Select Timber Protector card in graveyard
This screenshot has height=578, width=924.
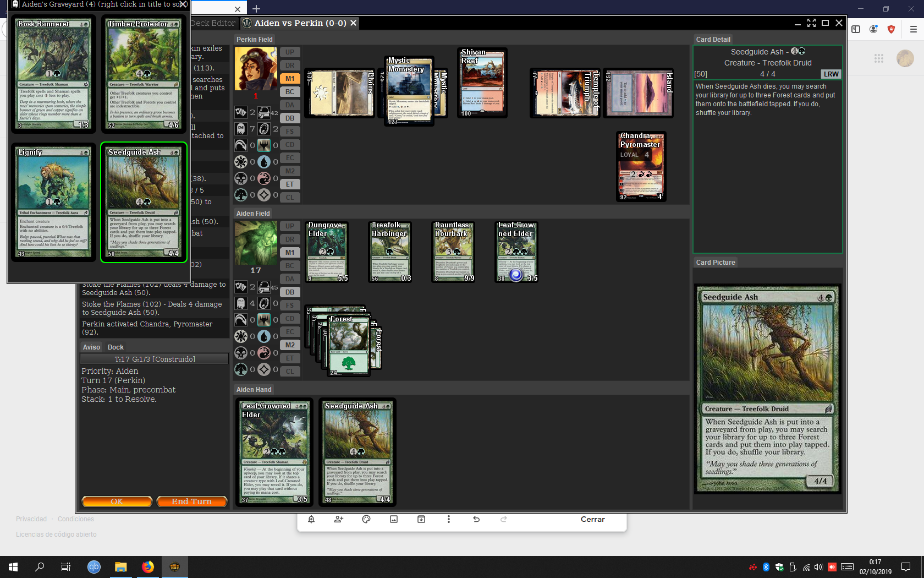coord(143,74)
